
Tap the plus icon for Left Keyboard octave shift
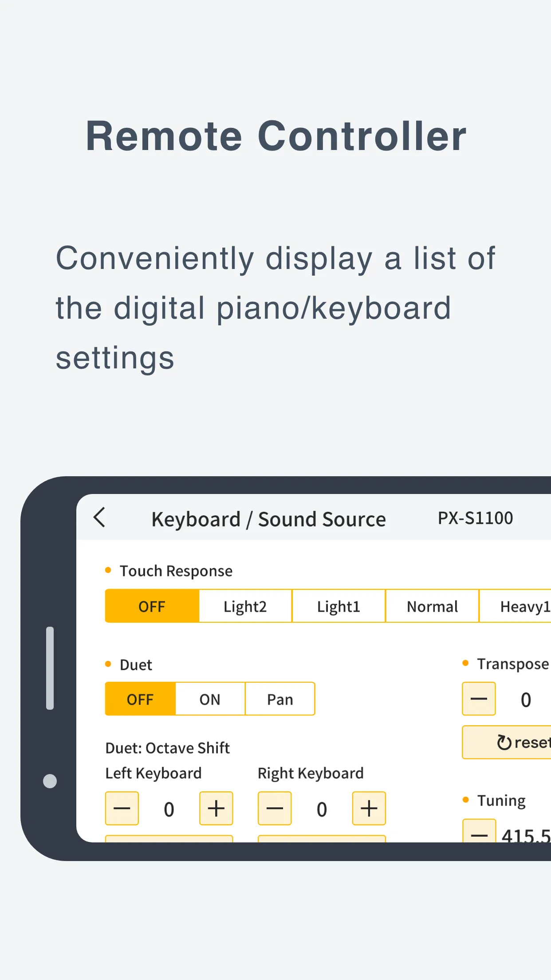(x=216, y=809)
